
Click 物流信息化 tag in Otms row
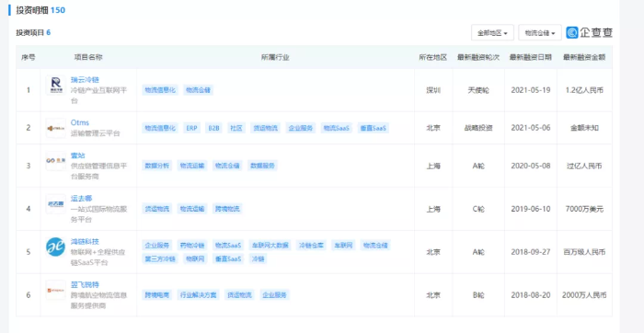pos(160,128)
